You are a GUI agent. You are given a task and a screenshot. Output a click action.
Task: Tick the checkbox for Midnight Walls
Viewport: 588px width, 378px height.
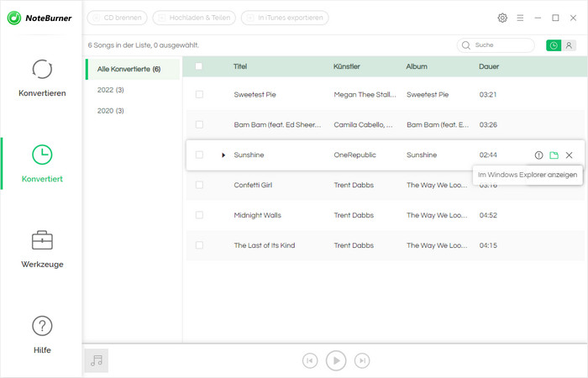click(199, 215)
